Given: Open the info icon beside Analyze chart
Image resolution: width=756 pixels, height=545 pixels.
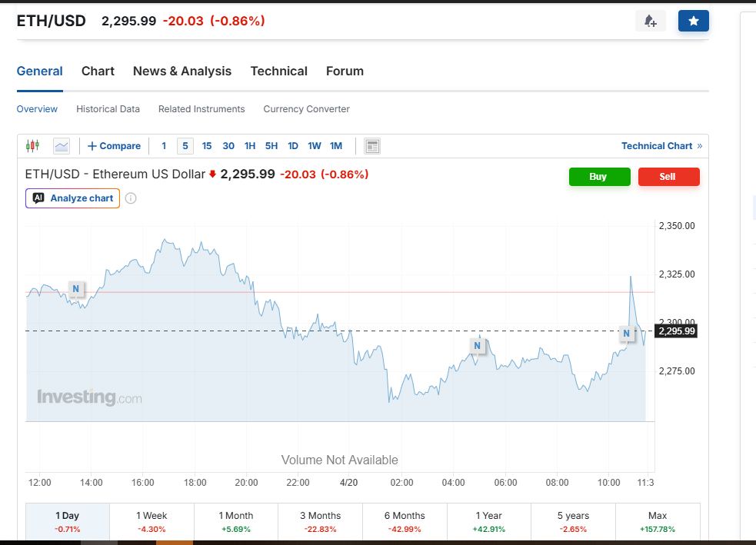Looking at the screenshot, I should coord(131,198).
